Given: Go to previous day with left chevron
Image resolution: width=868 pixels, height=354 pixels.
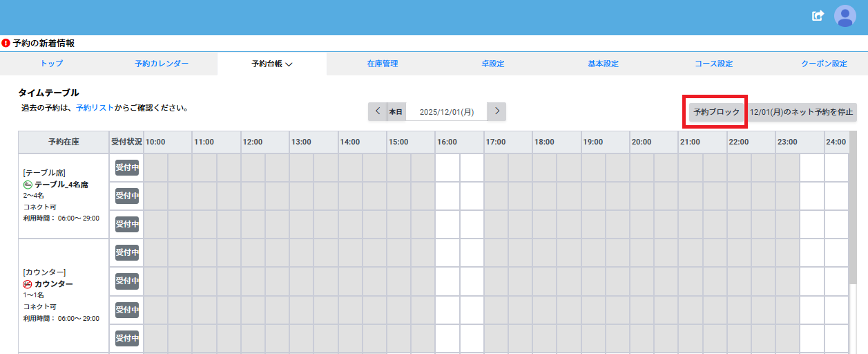Looking at the screenshot, I should point(377,111).
